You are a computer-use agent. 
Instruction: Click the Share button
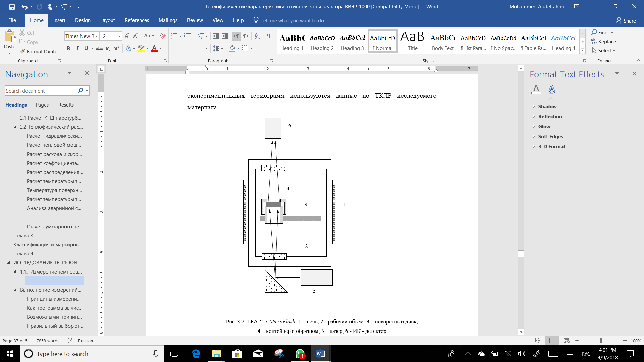pyautogui.click(x=626, y=21)
